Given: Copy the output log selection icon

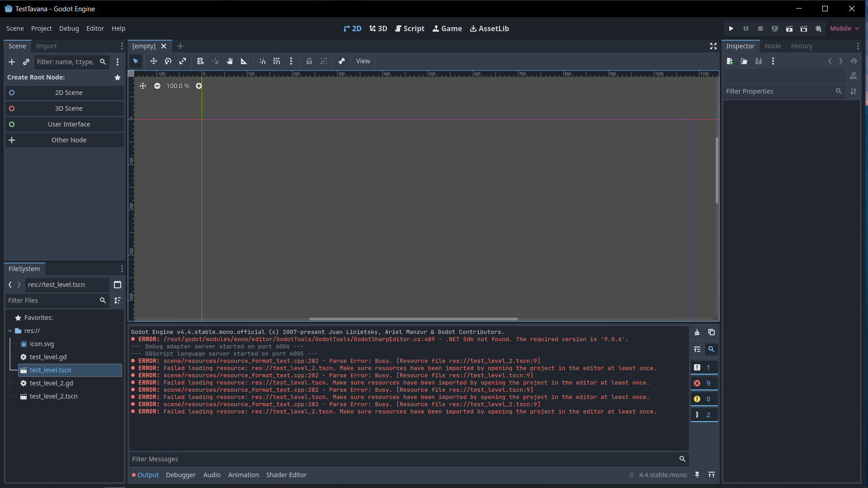Looking at the screenshot, I should tap(712, 332).
